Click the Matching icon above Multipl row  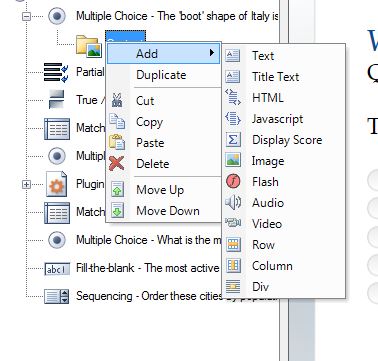(x=57, y=129)
